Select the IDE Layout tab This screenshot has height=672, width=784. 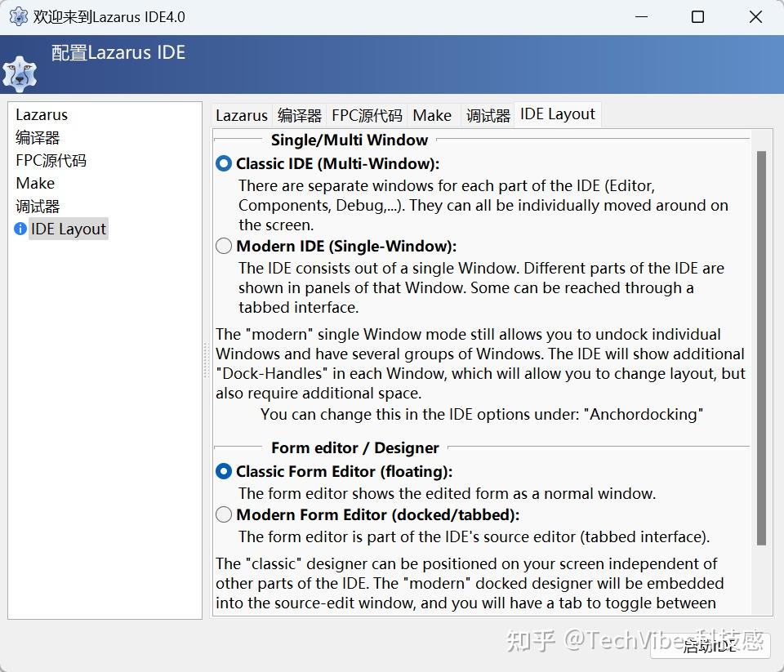[557, 114]
